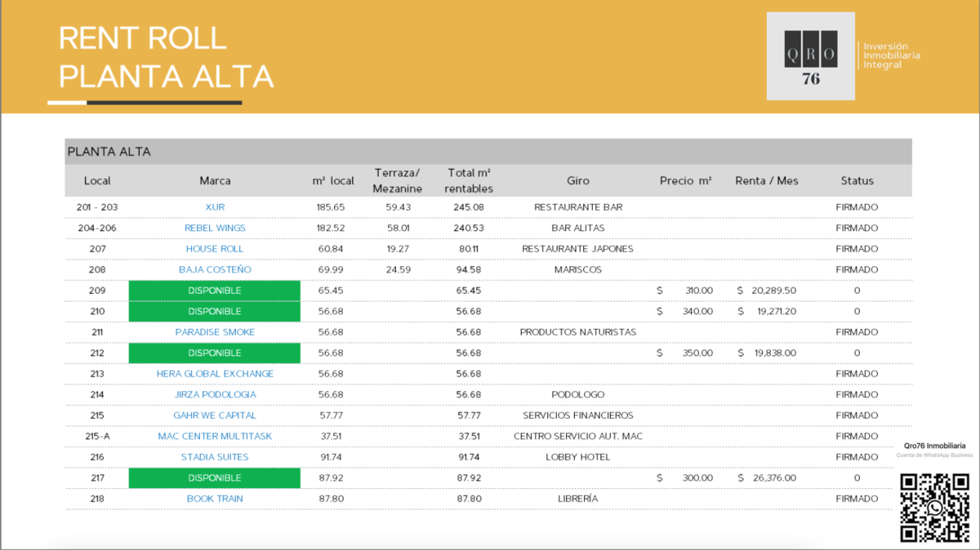Click the WhatsApp QR code
This screenshot has height=550, width=980.
(x=934, y=507)
